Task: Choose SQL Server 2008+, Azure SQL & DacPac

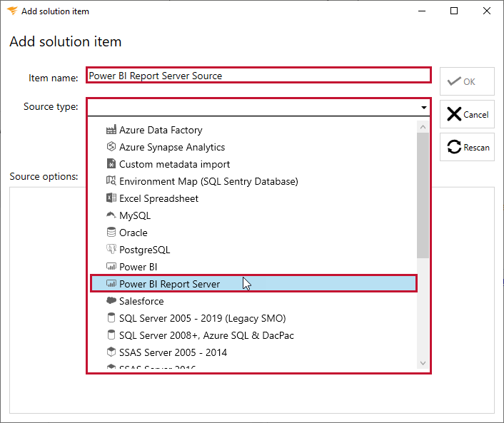Action: [253, 335]
